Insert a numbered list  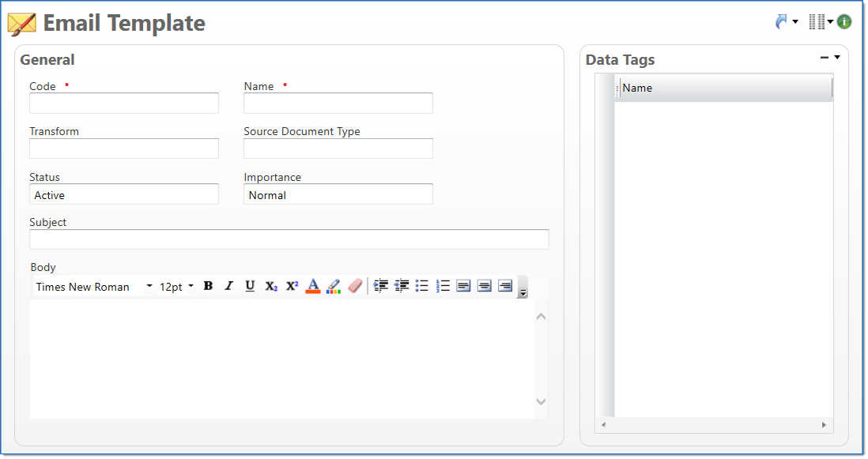tap(443, 286)
